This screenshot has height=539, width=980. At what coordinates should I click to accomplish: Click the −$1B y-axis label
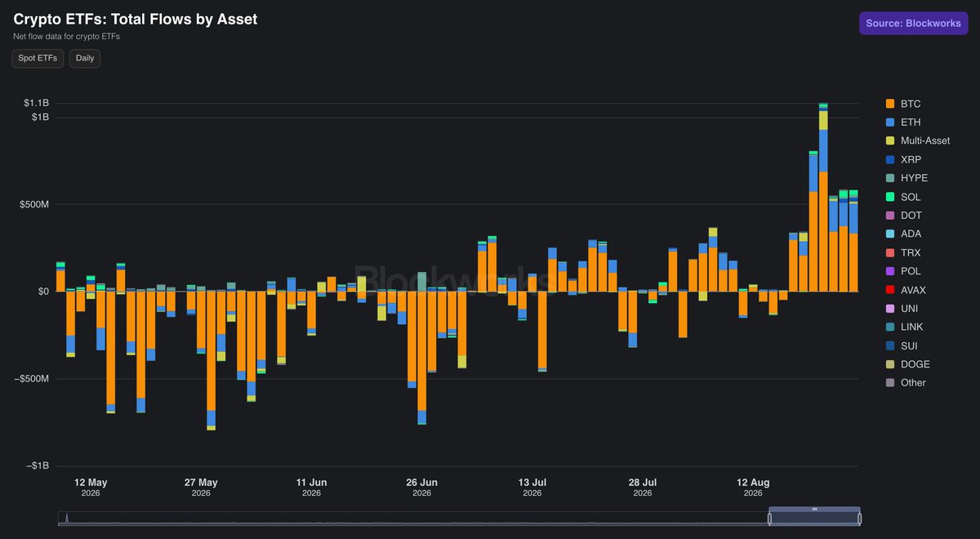(36, 465)
